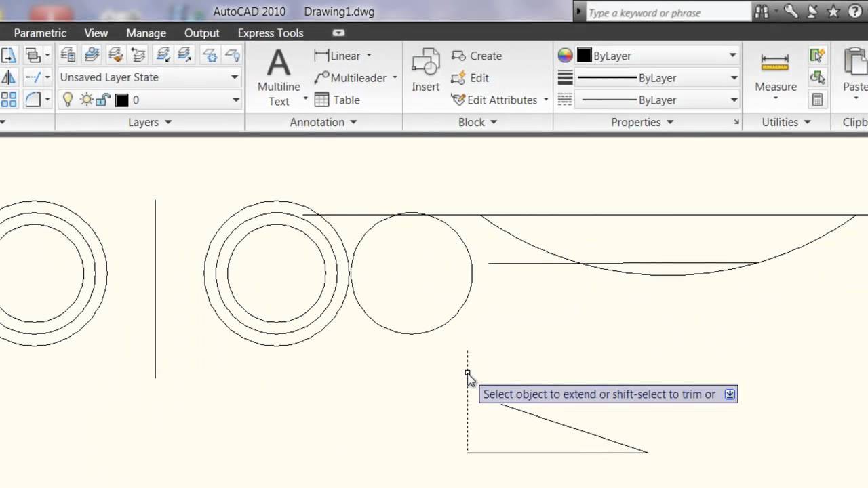The image size is (868, 488).
Task: Switch to the View ribbon tab
Action: click(x=96, y=33)
